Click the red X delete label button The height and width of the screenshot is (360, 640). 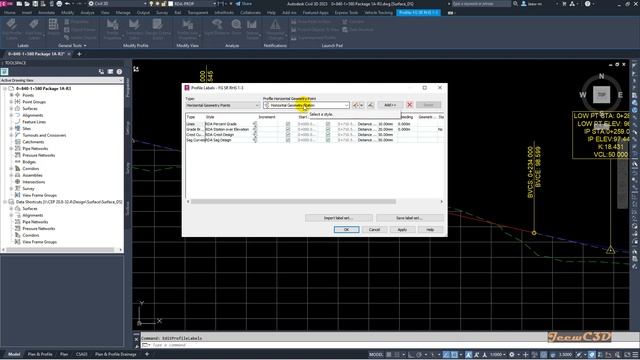pyautogui.click(x=409, y=105)
